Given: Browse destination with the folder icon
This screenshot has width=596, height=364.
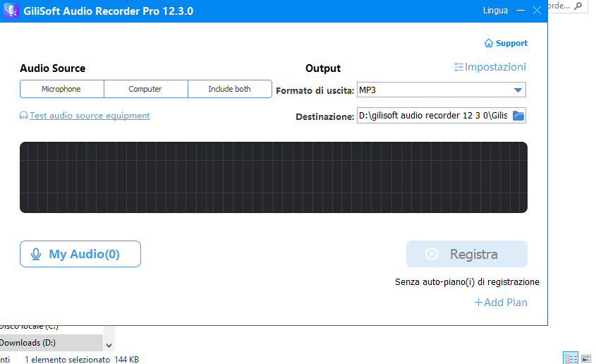Looking at the screenshot, I should 518,116.
